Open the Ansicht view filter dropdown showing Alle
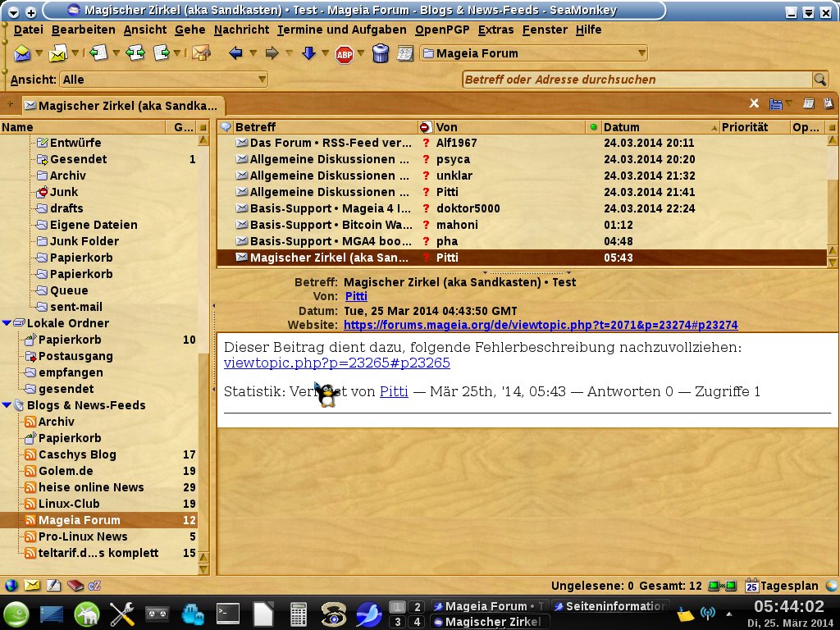 click(163, 80)
